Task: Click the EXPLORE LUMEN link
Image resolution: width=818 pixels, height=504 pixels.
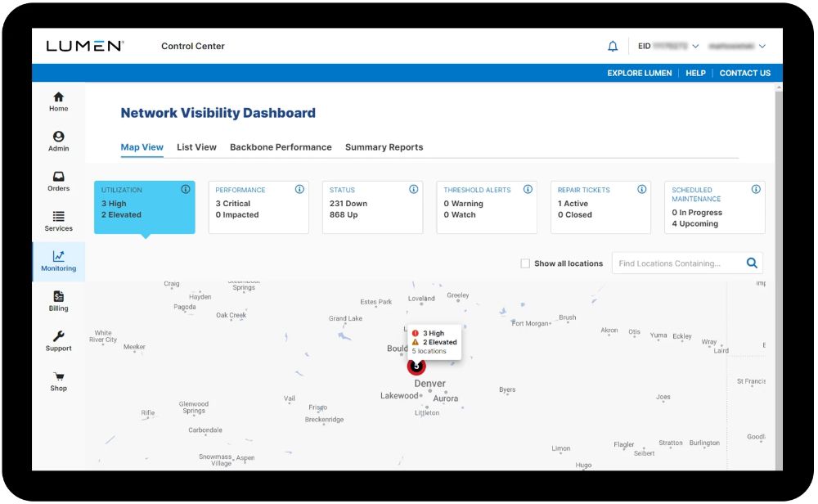Action: (x=640, y=73)
